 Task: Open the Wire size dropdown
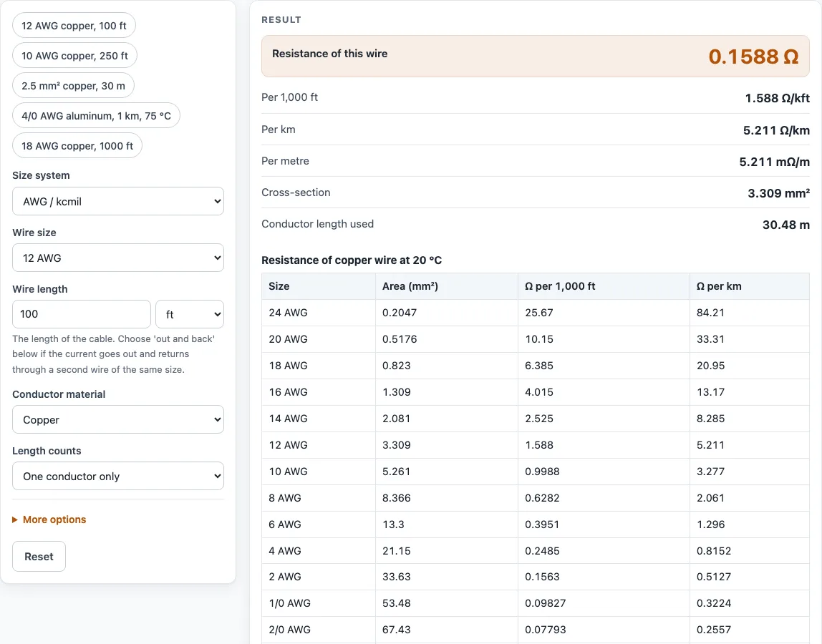(x=118, y=258)
